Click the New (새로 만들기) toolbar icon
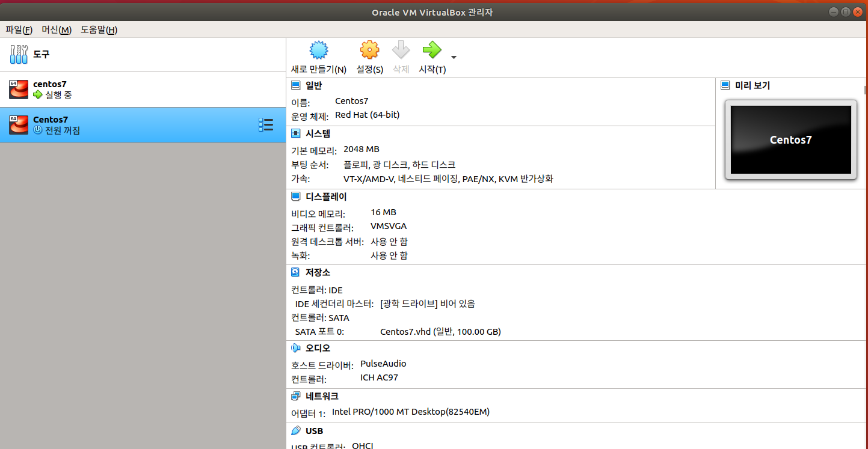The image size is (868, 449). pos(318,49)
